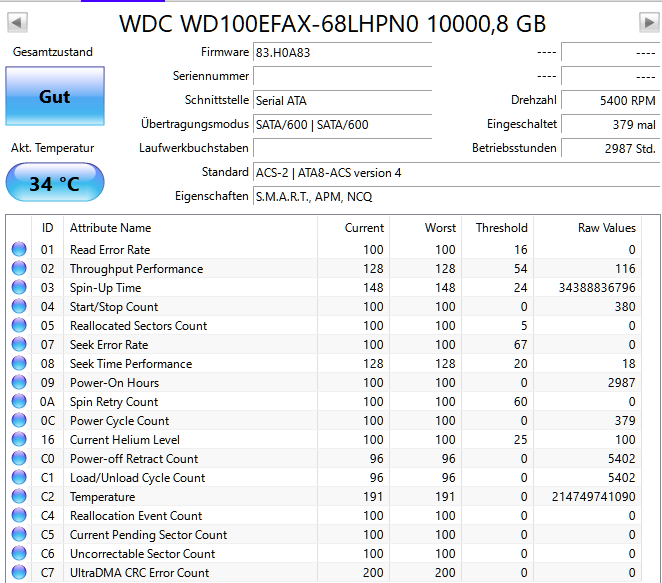
Task: Select the Reallocated Sectors Count name
Action: coord(138,326)
